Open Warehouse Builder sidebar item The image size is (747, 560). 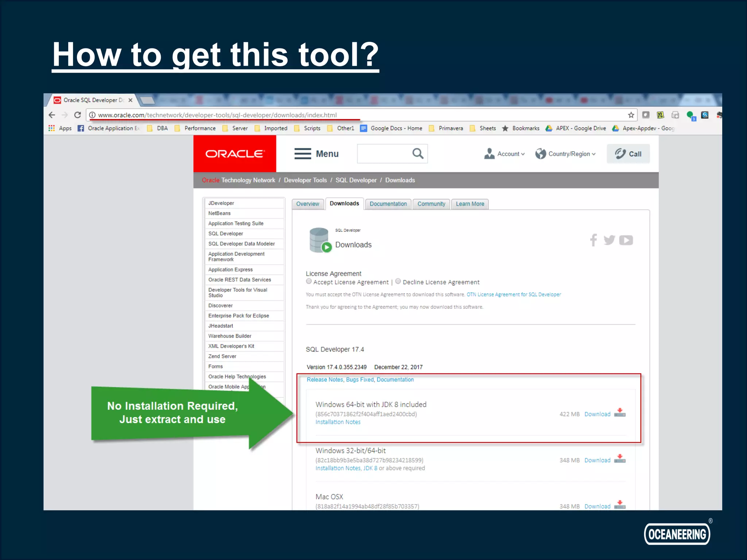pos(244,336)
